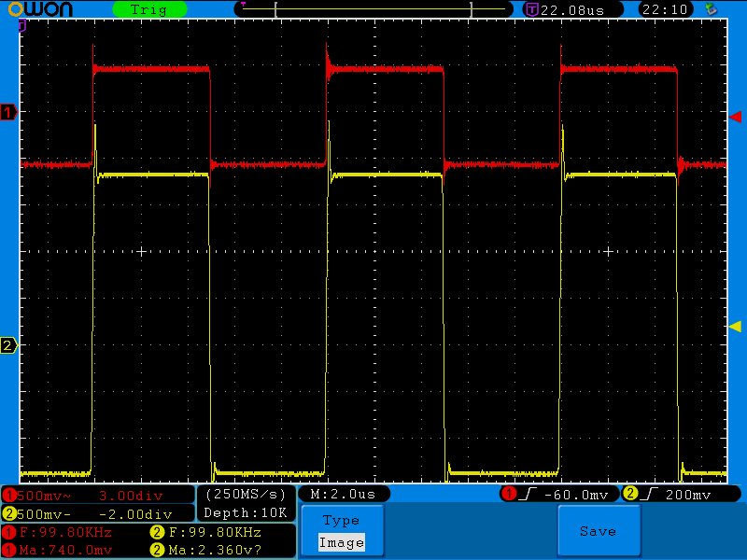Click the yellow trigger level arrow

[735, 326]
